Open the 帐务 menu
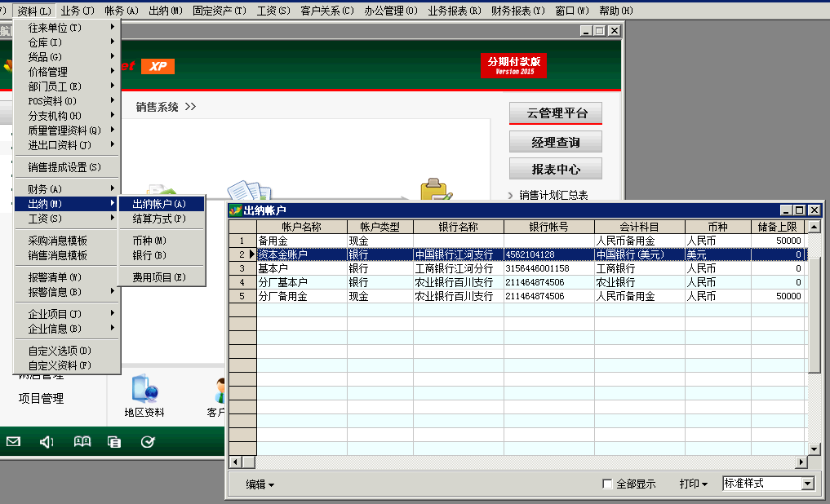Image resolution: width=830 pixels, height=504 pixels. click(x=122, y=11)
